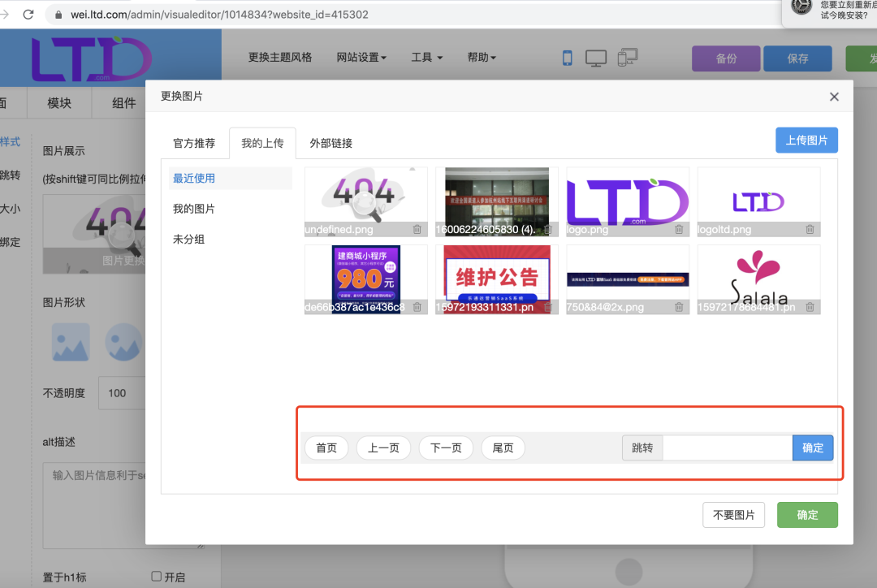Click trash icon on 15972193311331 image
The width and height of the screenshot is (877, 588).
tap(548, 307)
